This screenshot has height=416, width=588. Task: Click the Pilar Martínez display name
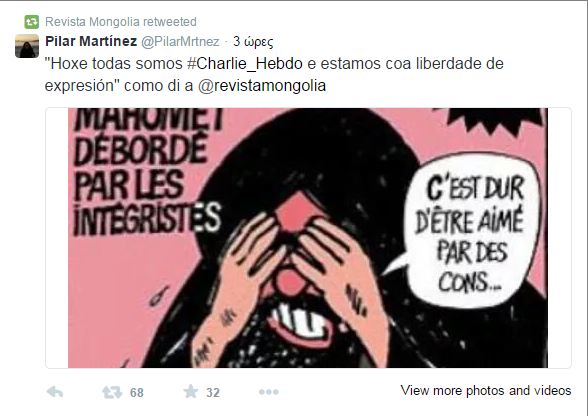tap(91, 41)
